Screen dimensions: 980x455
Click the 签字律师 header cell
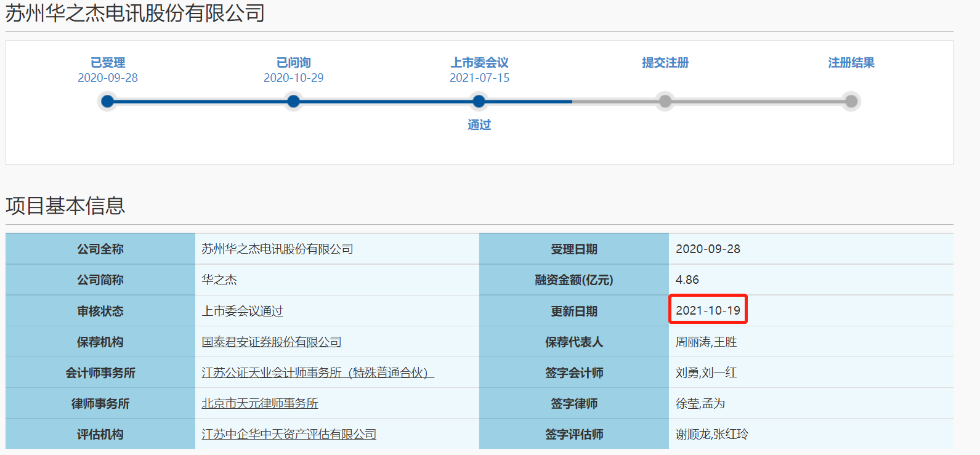[x=574, y=403]
